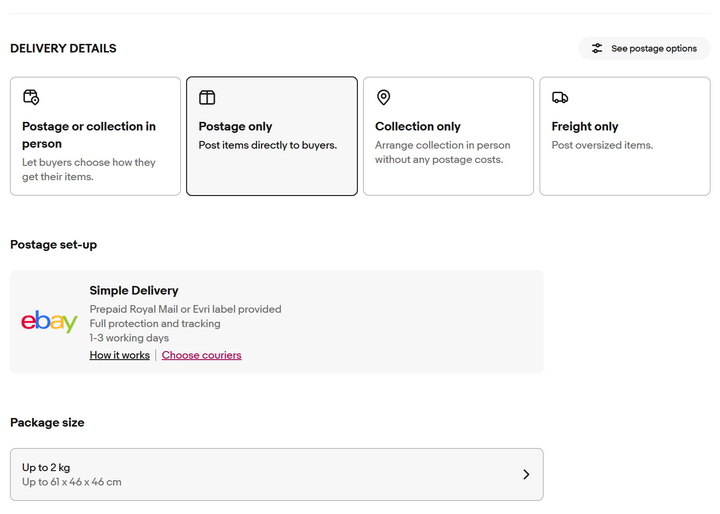This screenshot has height=514, width=720.
Task: Open the Up to 2 kg package selector
Action: pos(276,474)
